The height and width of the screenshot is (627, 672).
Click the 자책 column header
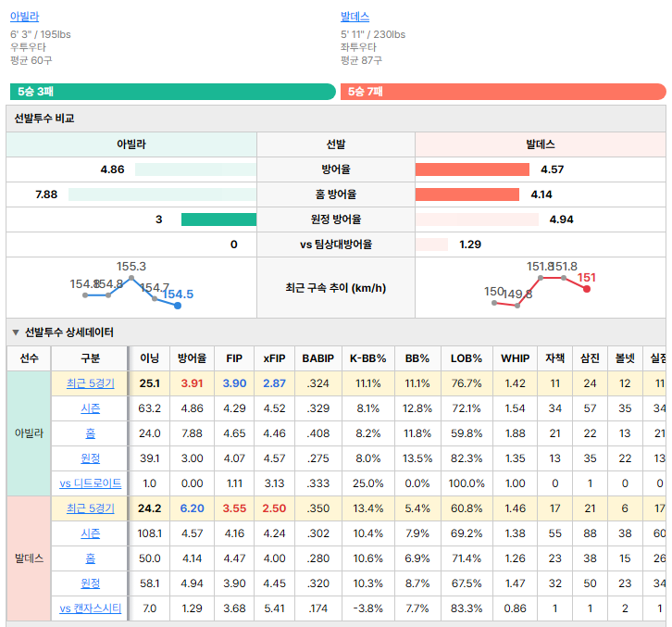tap(555, 358)
